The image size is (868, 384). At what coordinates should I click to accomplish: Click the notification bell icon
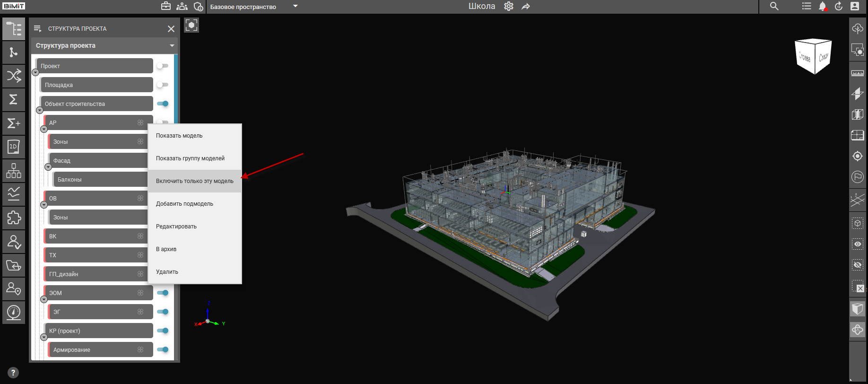click(x=822, y=7)
